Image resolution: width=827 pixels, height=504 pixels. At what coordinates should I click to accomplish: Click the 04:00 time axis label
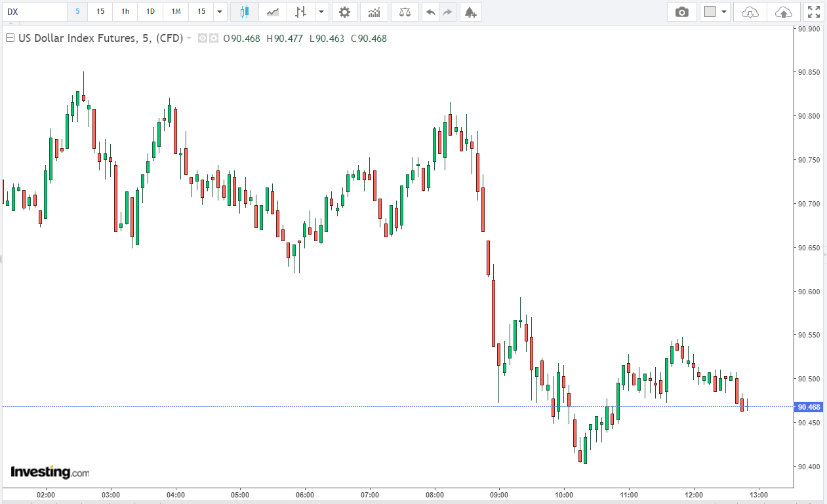[x=176, y=495]
